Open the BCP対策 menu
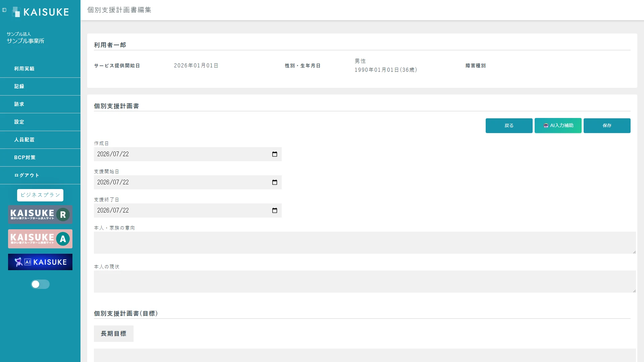The height and width of the screenshot is (362, 644). 40,158
